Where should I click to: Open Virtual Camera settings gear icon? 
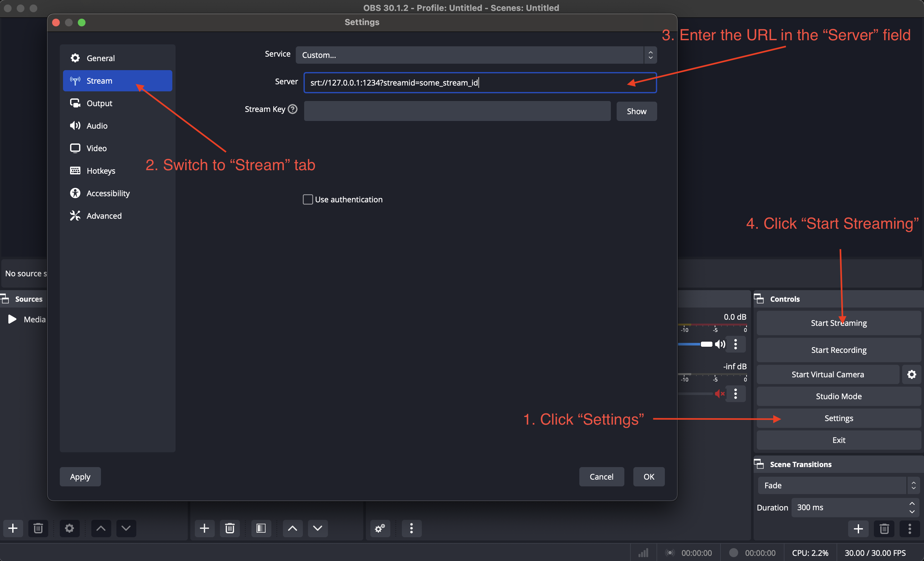(x=912, y=374)
